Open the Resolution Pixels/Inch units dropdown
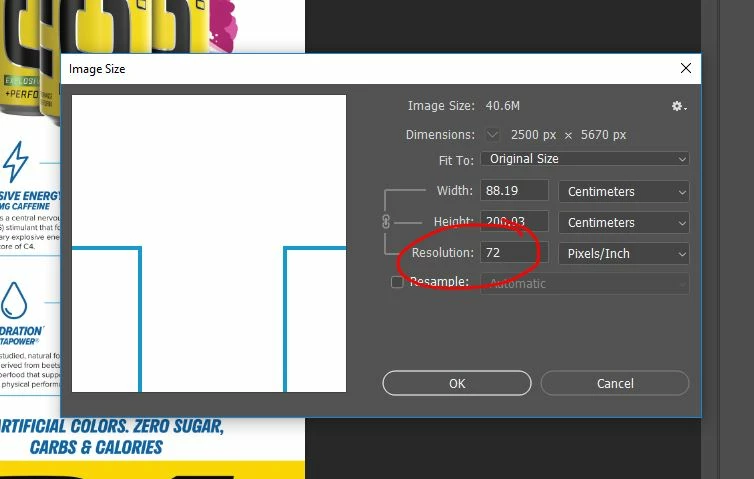This screenshot has width=754, height=479. (624, 253)
